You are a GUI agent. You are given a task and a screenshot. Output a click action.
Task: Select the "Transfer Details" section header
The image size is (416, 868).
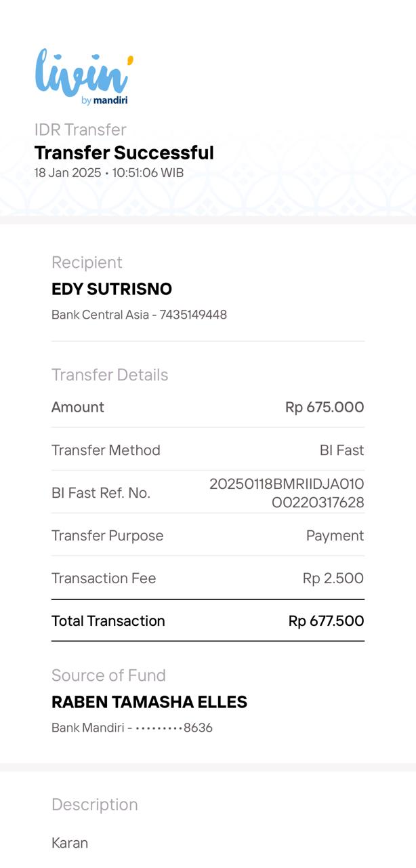pos(110,375)
